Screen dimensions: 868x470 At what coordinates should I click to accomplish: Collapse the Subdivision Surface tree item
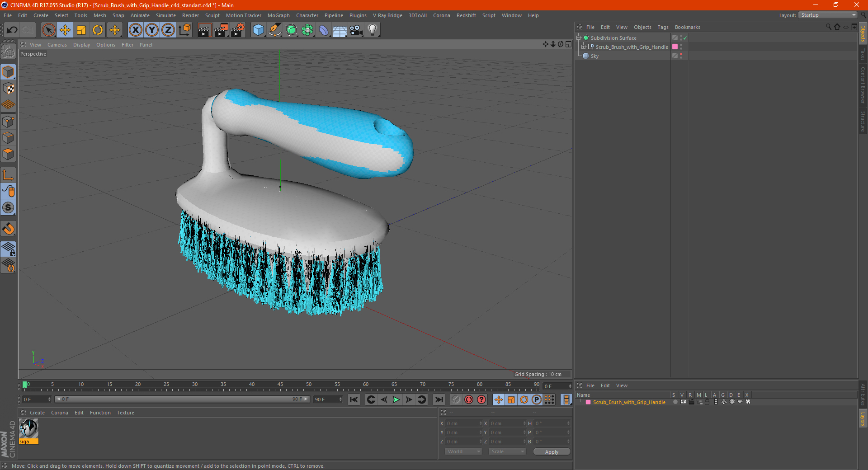click(579, 38)
